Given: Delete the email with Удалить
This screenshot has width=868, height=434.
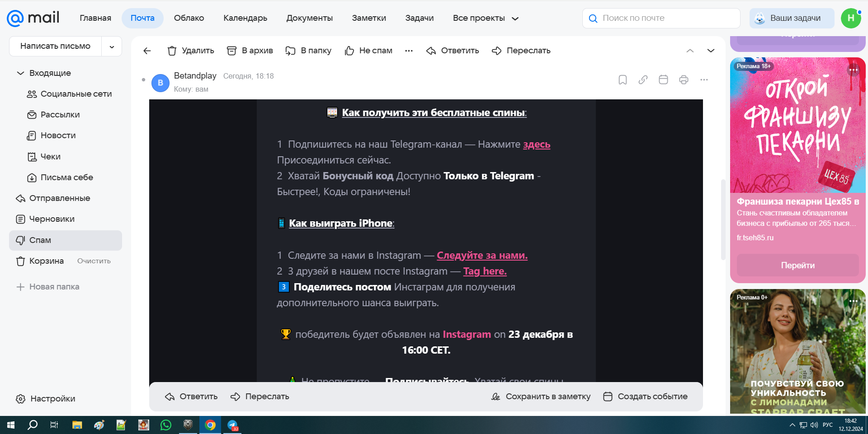Looking at the screenshot, I should [x=191, y=51].
